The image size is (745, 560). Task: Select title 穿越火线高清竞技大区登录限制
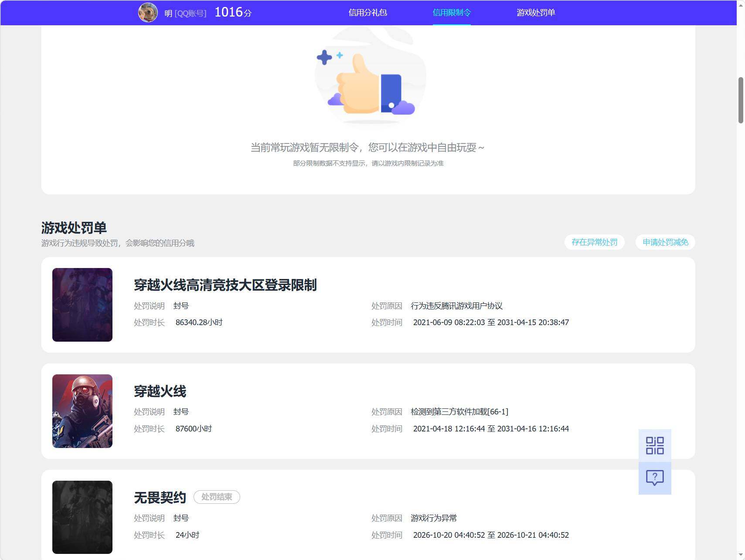[225, 285]
